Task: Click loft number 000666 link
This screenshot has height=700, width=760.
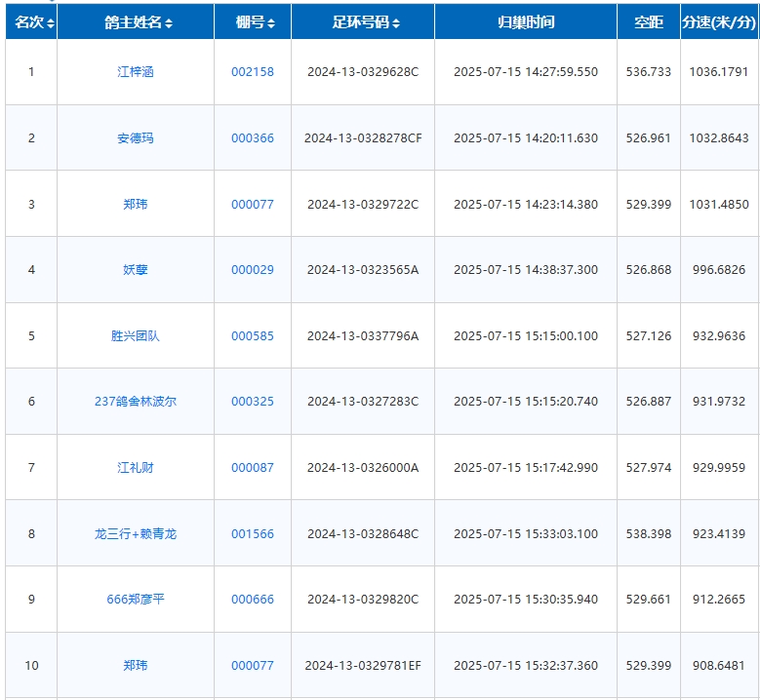Action: [253, 600]
